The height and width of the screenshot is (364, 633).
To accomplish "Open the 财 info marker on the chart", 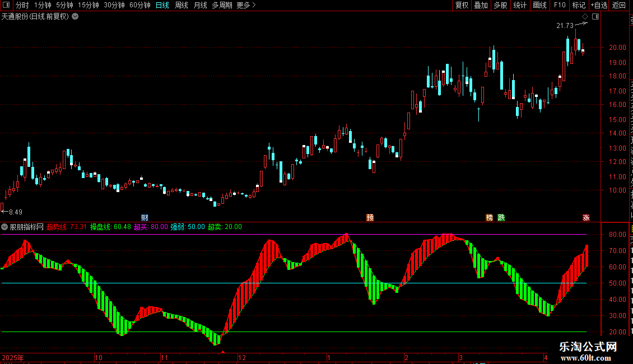I will click(145, 217).
